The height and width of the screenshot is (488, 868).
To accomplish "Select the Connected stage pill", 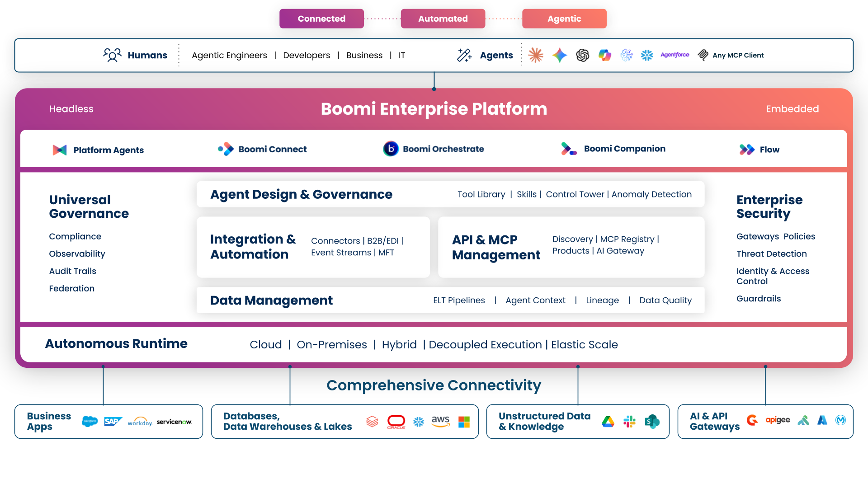I will coord(321,19).
